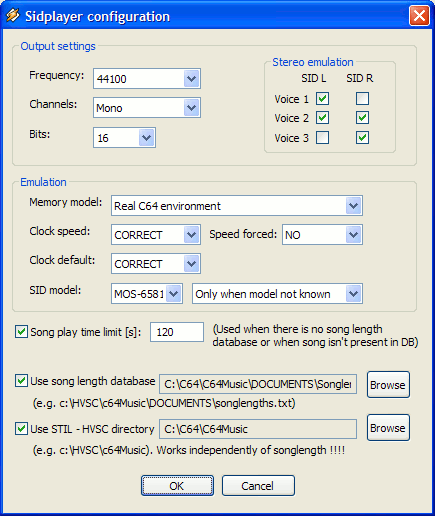
Task: Cancel the configuration dialog
Action: click(x=258, y=486)
